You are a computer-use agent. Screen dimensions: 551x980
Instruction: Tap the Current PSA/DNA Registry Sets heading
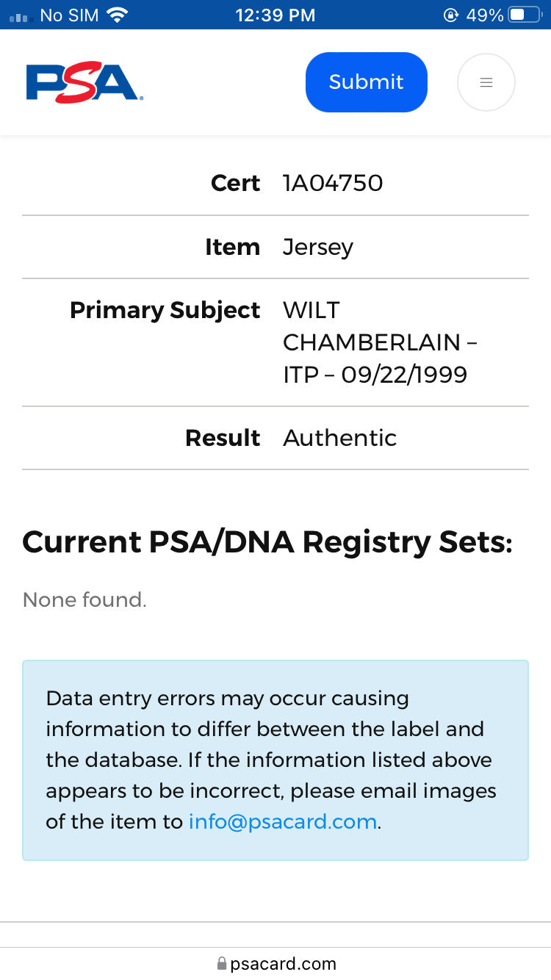[x=267, y=542]
